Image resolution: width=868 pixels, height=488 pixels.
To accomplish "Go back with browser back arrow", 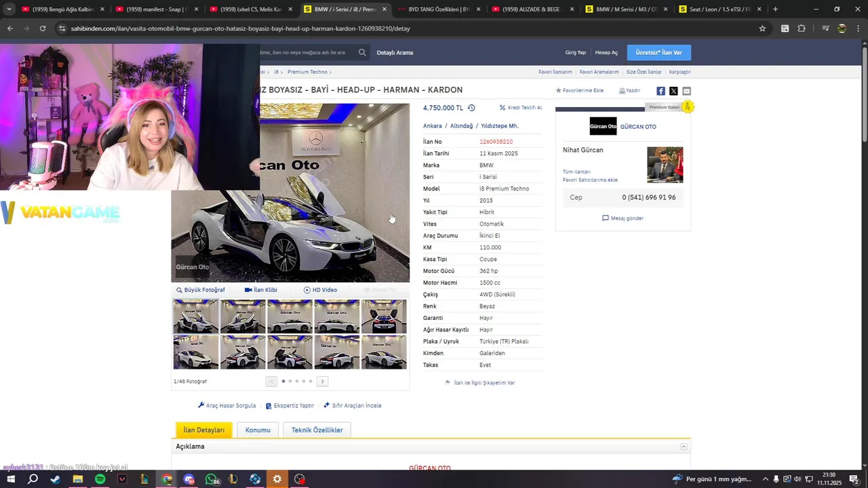I will pos(9,28).
